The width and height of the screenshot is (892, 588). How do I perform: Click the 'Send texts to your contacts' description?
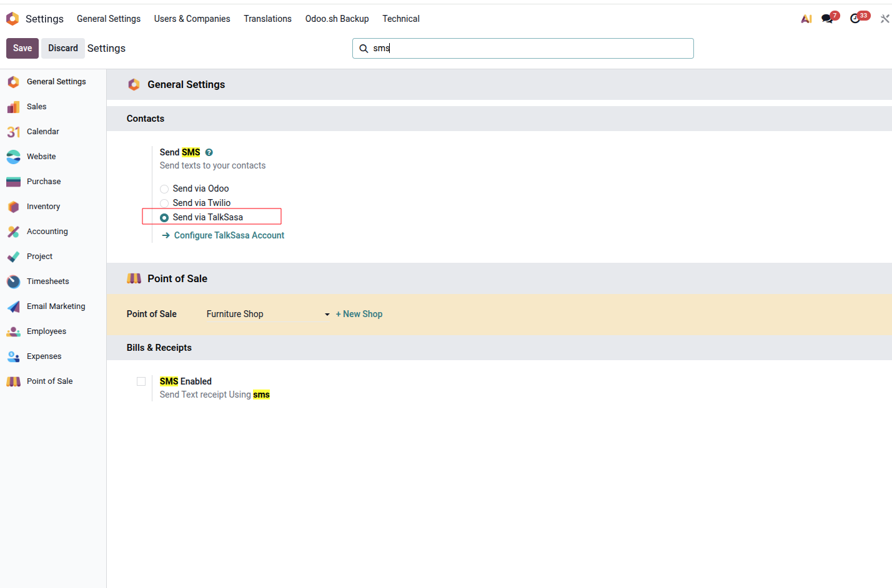coord(213,165)
